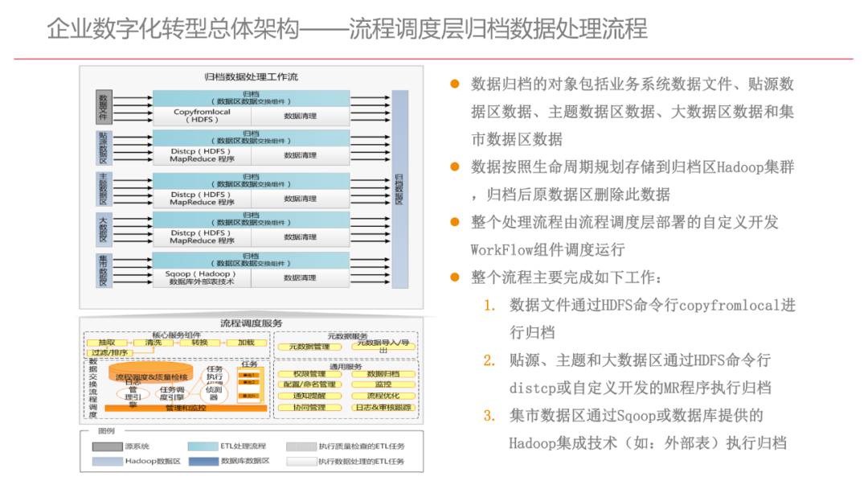Select the 流程调度&质量检核 database cylinder icon
Viewport: 868px width, 489px height.
tap(152, 373)
